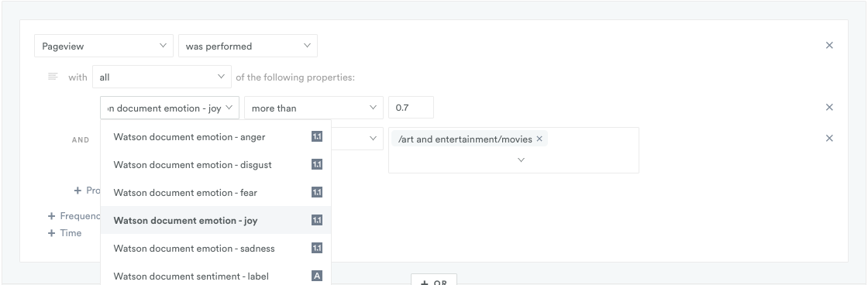Image resolution: width=868 pixels, height=285 pixels.
Task: Click the category values multi-select field
Action: (x=514, y=150)
